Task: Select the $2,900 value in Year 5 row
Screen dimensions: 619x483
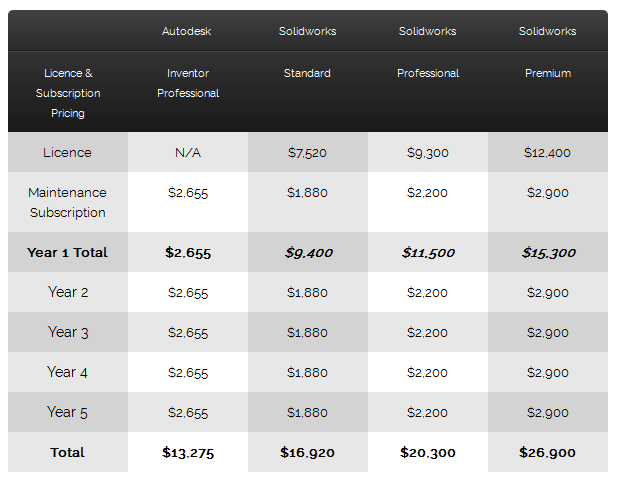Action: [x=548, y=412]
